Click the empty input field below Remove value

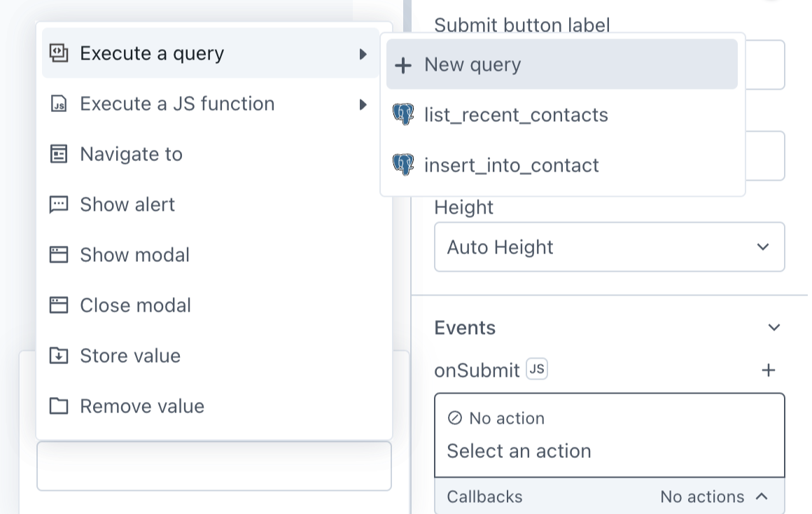tap(213, 466)
